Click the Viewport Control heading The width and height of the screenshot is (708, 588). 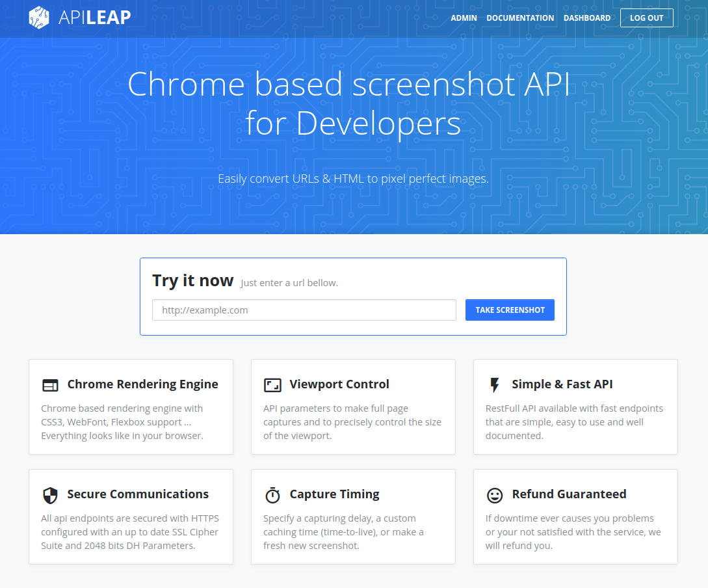[x=339, y=384]
